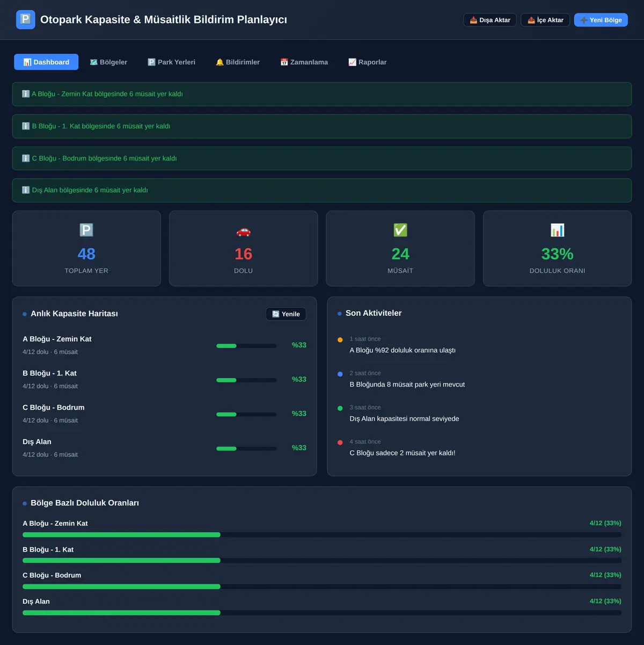
Task: Click C Bloğu - Bodrum bar in Bölge Bazlı Doluluk
Action: click(322, 587)
